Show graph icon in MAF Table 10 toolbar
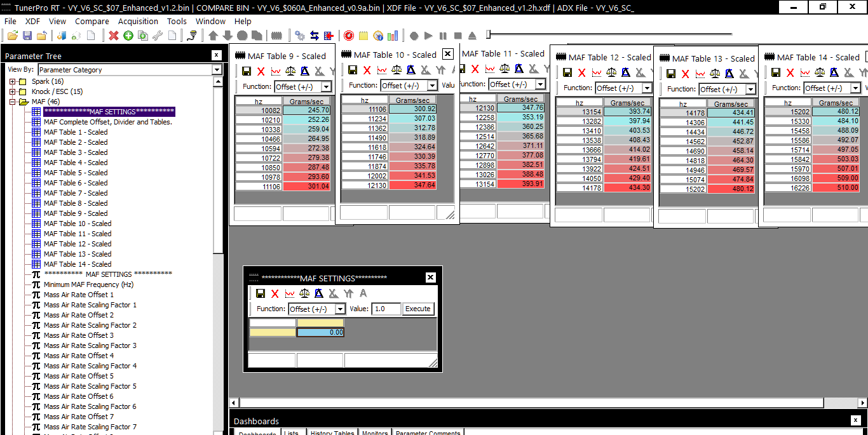The height and width of the screenshot is (435, 868). coord(381,70)
